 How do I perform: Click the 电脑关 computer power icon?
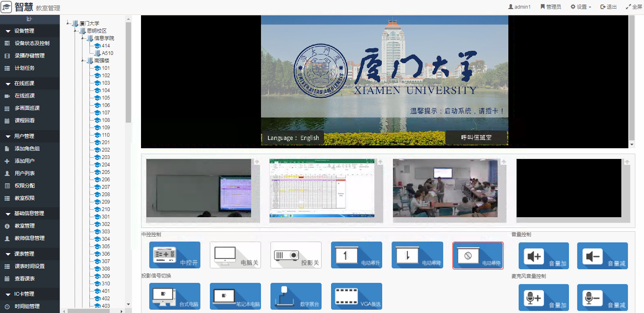coord(235,255)
